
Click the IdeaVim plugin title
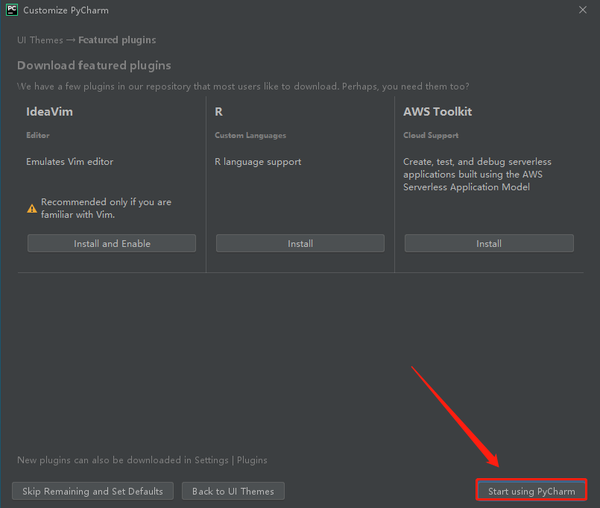49,112
